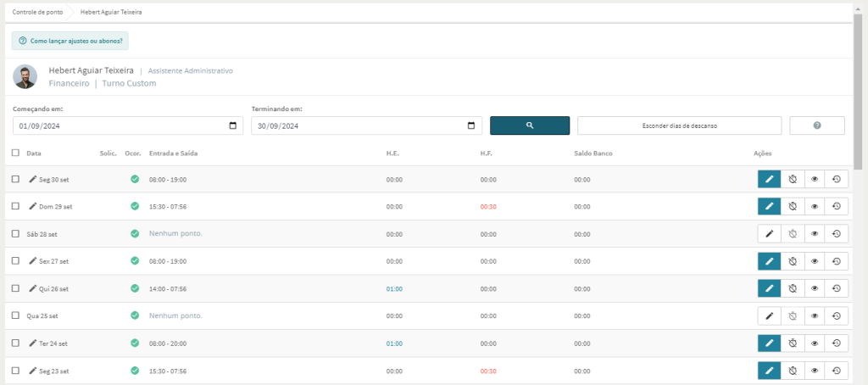Viewport: 868px width, 385px height.
Task: Tick the Sex 27 set checkbox
Action: pos(15,261)
